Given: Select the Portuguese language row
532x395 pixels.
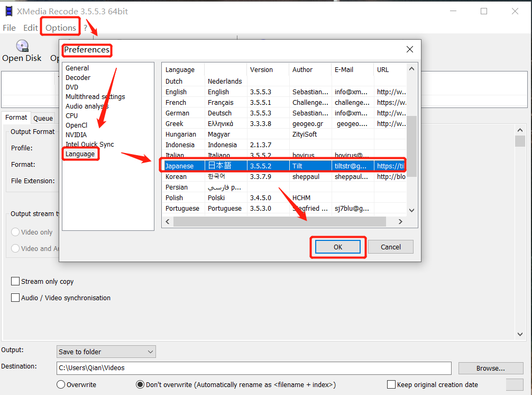Looking at the screenshot, I should tap(285, 208).
